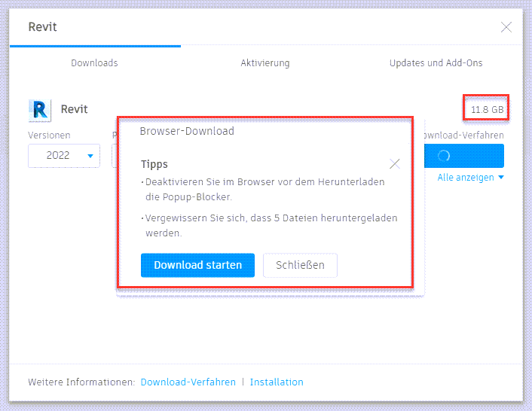The image size is (532, 411).
Task: Switch to the Downloads tab
Action: pos(94,63)
